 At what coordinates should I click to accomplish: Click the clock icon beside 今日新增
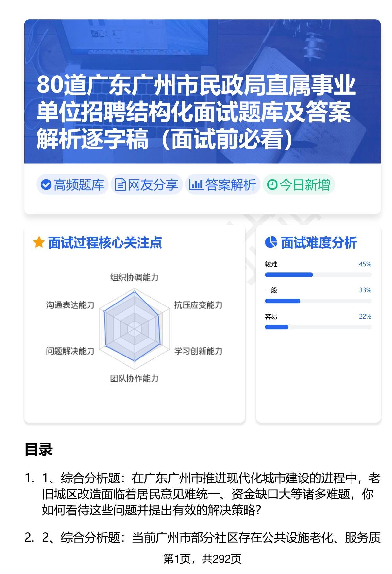272,185
